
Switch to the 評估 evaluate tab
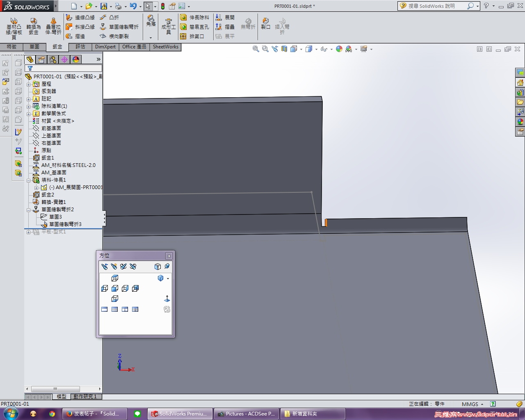[x=80, y=47]
